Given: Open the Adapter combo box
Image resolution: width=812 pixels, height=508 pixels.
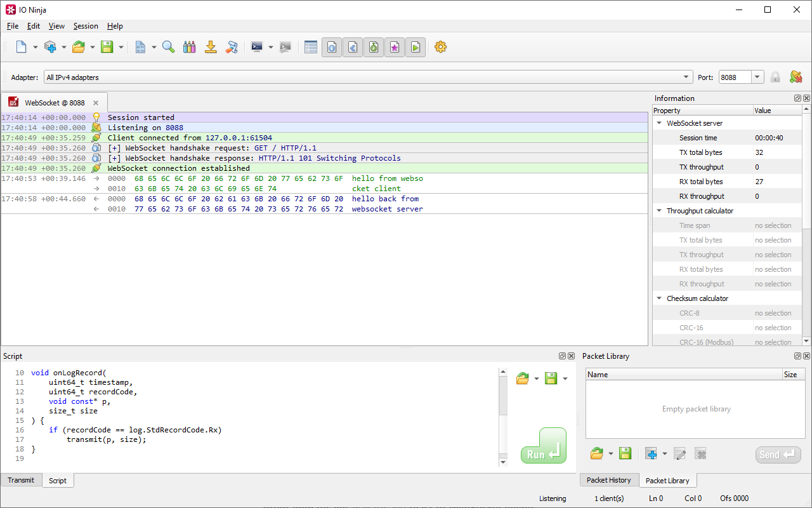Looking at the screenshot, I should [x=369, y=77].
